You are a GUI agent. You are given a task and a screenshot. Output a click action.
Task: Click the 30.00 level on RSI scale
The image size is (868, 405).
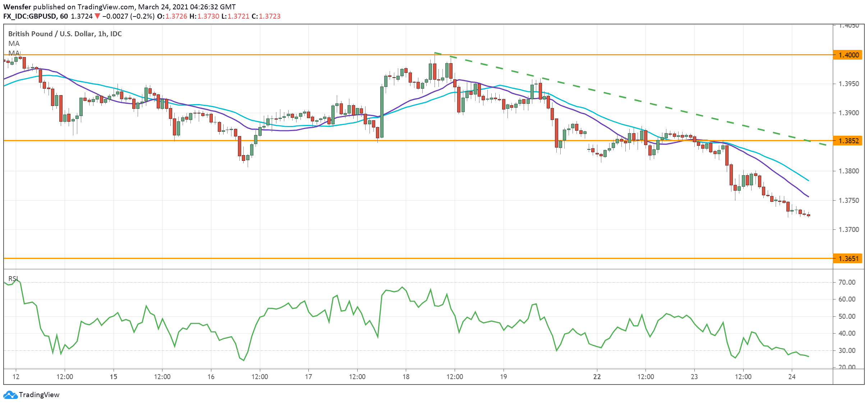pyautogui.click(x=846, y=350)
